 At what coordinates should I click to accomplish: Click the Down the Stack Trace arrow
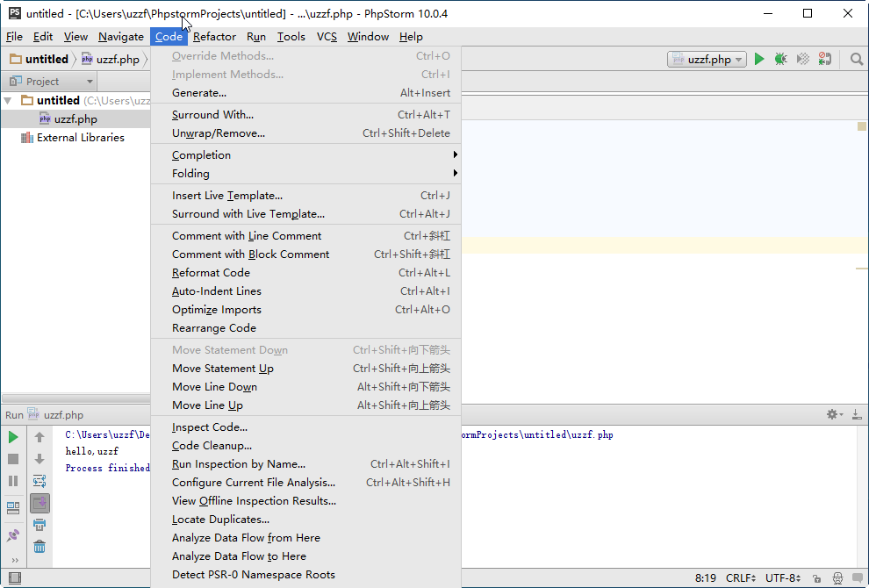coord(39,459)
